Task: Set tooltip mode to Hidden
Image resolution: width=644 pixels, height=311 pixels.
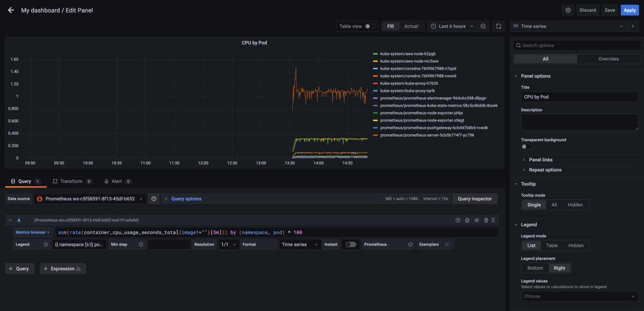Action: [x=575, y=205]
